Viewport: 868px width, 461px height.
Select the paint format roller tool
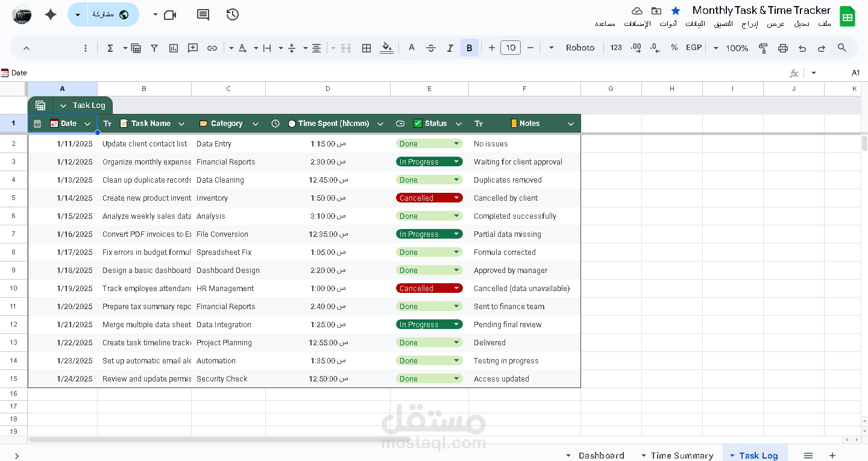click(763, 48)
